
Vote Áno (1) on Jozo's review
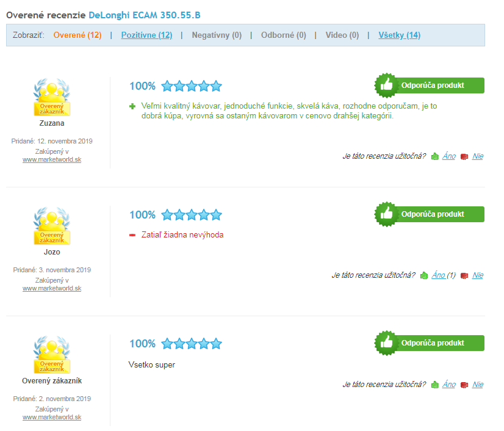443,275
